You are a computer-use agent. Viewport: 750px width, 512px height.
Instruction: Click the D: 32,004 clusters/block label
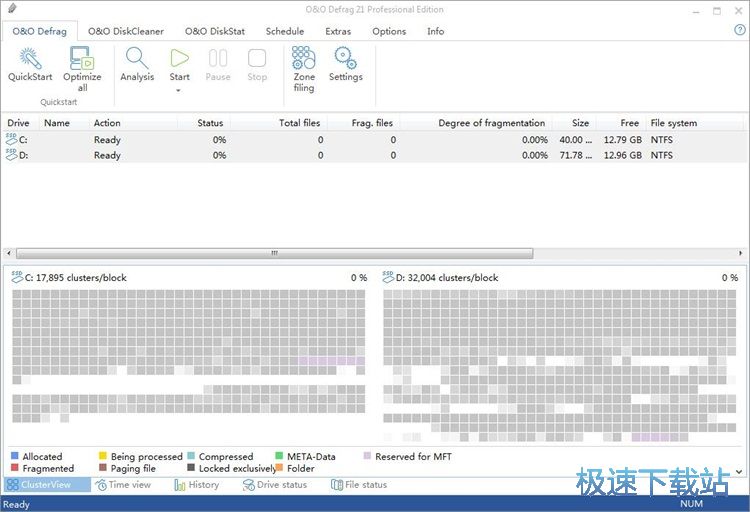pyautogui.click(x=447, y=278)
